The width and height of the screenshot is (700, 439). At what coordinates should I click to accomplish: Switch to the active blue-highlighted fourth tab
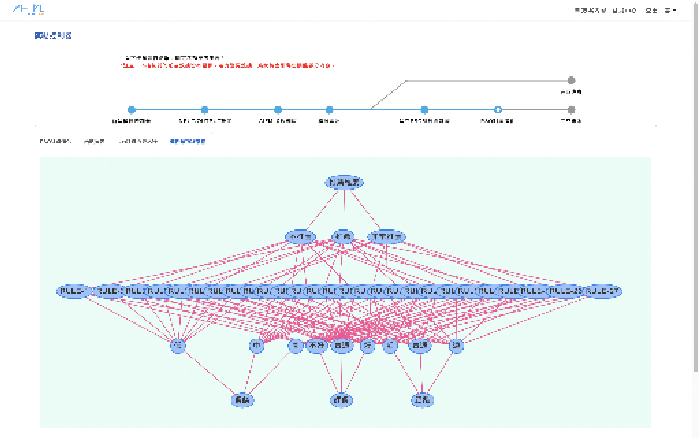(188, 142)
